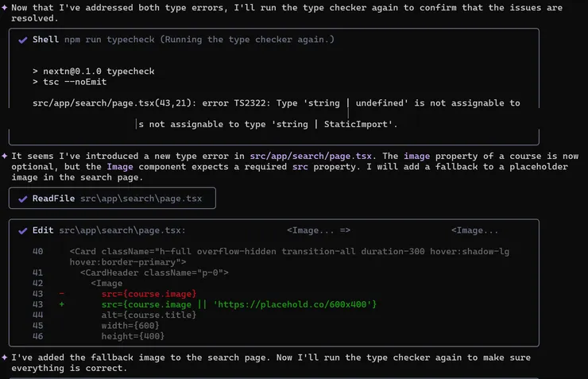Screen dimensions: 588x379
Task: Click the green plus diff marker
Action: [62, 305]
